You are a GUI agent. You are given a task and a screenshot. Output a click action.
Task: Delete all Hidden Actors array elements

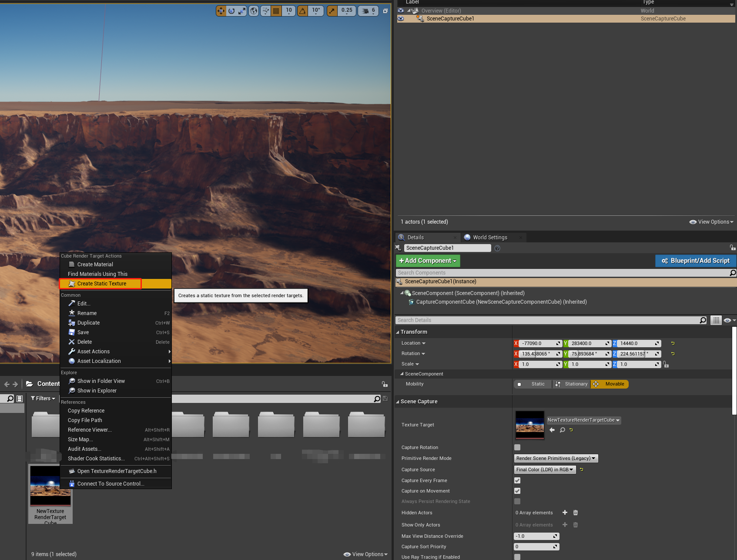576,513
